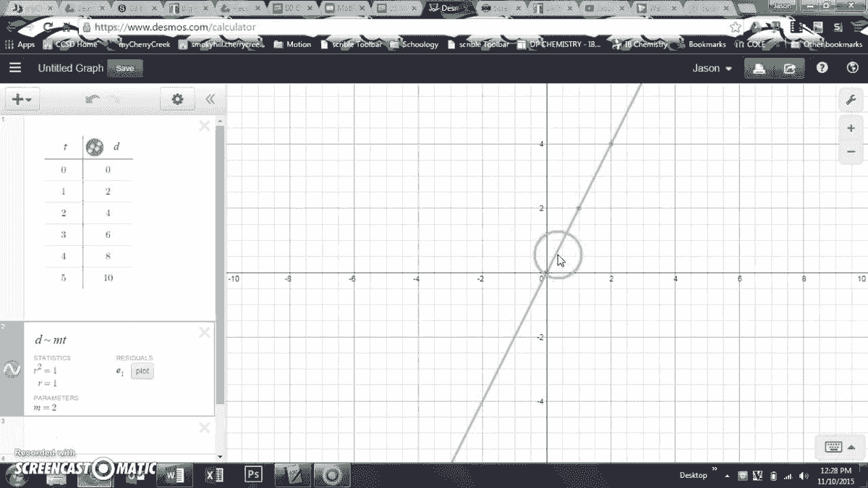Click the share graph icon
Image resolution: width=868 pixels, height=488 pixels.
[790, 69]
